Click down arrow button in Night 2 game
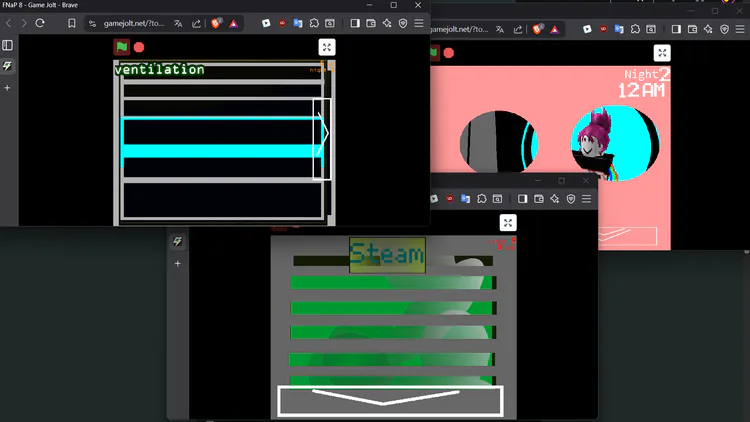This screenshot has width=750, height=422. [628, 236]
